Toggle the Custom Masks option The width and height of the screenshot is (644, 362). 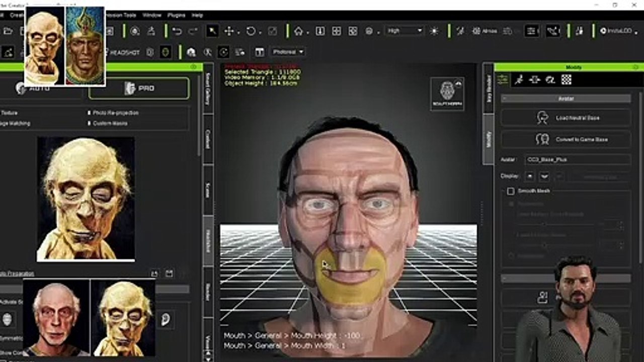tap(107, 123)
